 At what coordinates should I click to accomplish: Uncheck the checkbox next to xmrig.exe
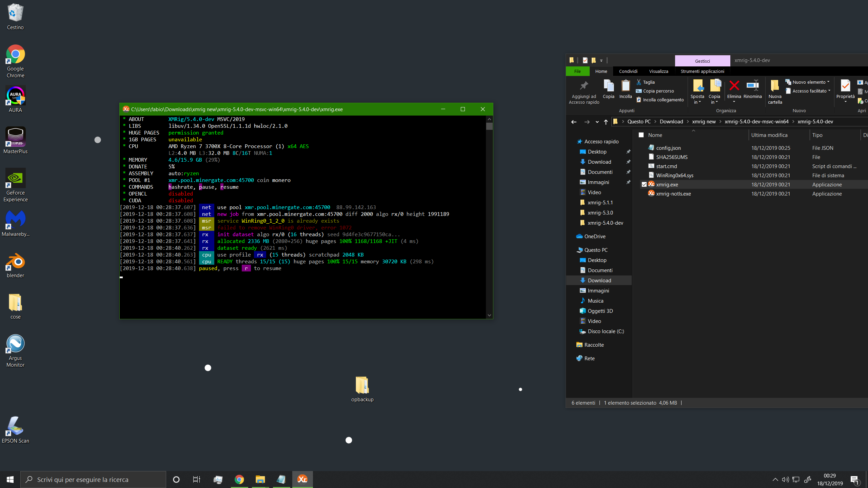click(644, 184)
